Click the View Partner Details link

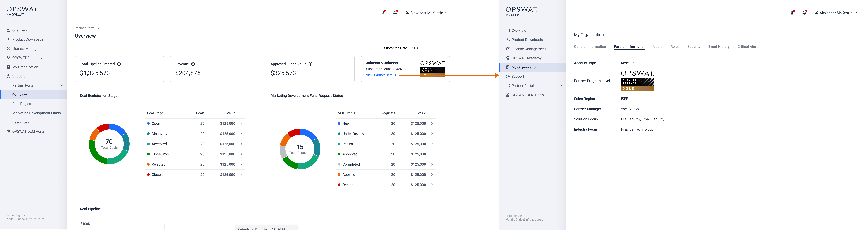pyautogui.click(x=381, y=75)
